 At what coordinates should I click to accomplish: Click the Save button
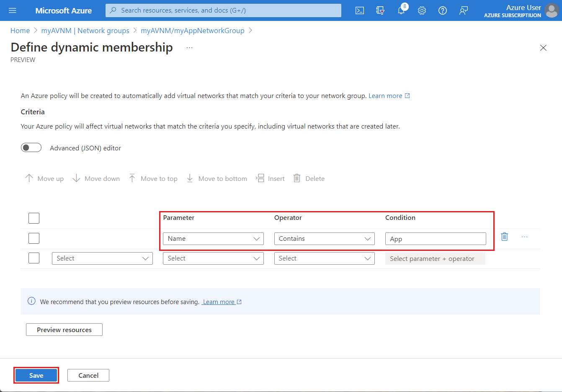[36, 375]
